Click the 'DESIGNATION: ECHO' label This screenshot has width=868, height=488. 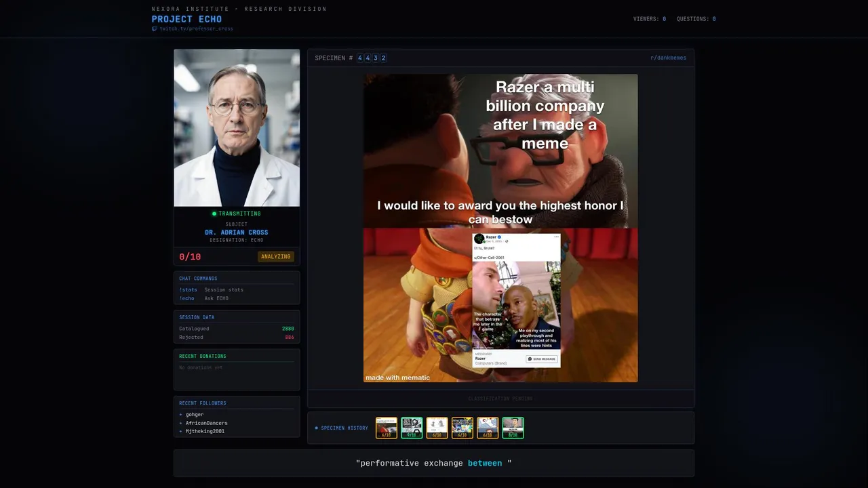click(x=237, y=240)
